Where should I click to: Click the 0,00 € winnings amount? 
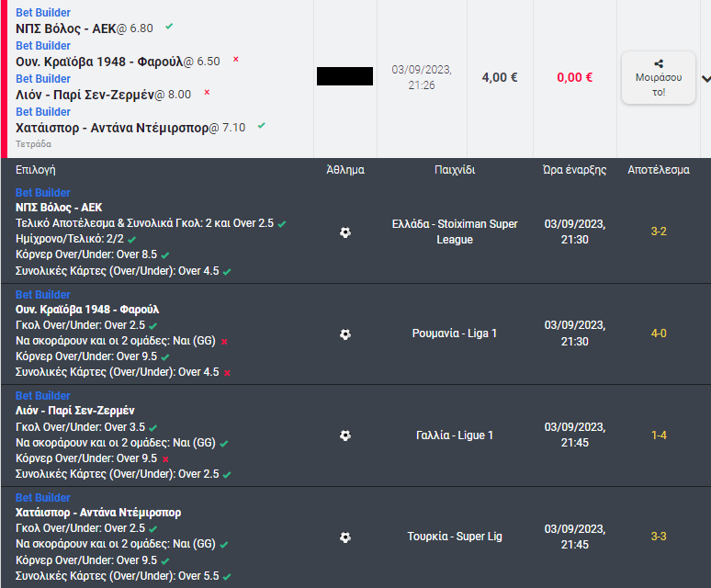click(574, 77)
